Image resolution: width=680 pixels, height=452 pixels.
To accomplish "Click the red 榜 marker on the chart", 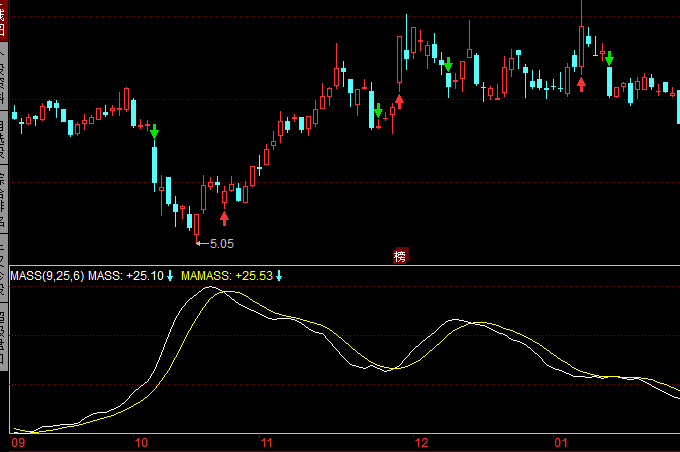I will coord(400,256).
